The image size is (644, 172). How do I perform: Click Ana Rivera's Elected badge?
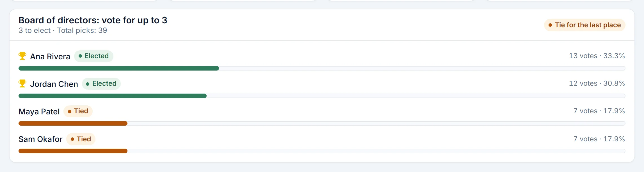(94, 56)
